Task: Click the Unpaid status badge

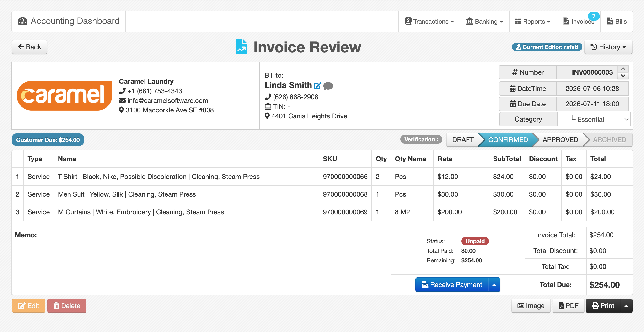Action: click(x=475, y=241)
